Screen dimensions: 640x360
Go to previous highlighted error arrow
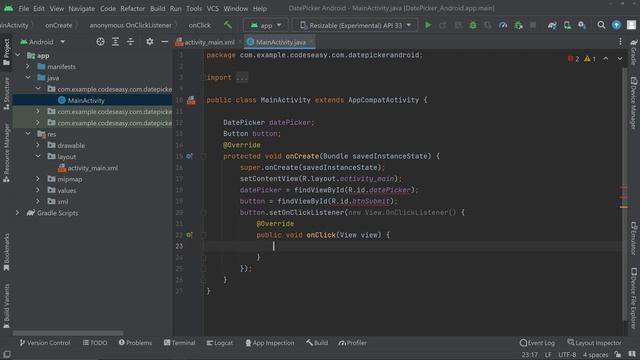pyautogui.click(x=606, y=59)
